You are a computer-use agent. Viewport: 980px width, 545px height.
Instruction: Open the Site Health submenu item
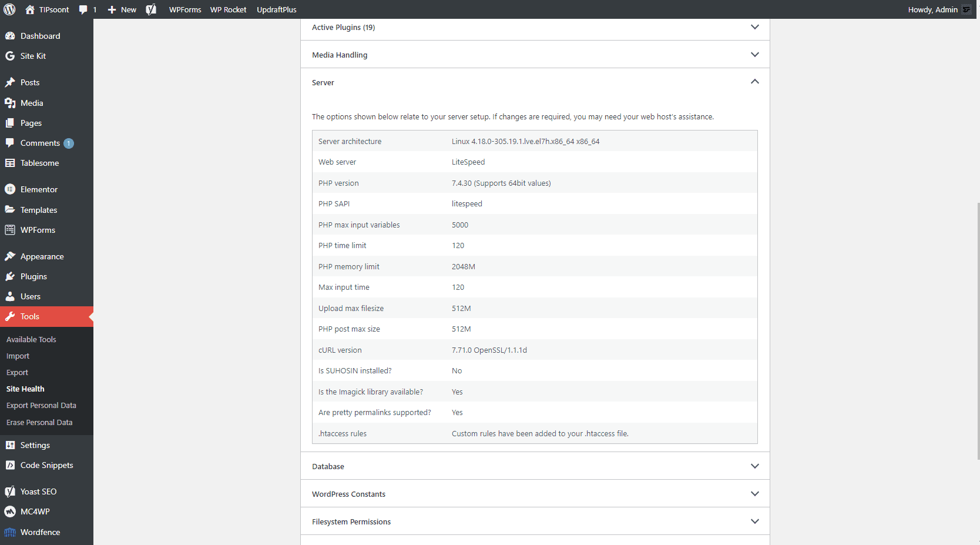[25, 389]
